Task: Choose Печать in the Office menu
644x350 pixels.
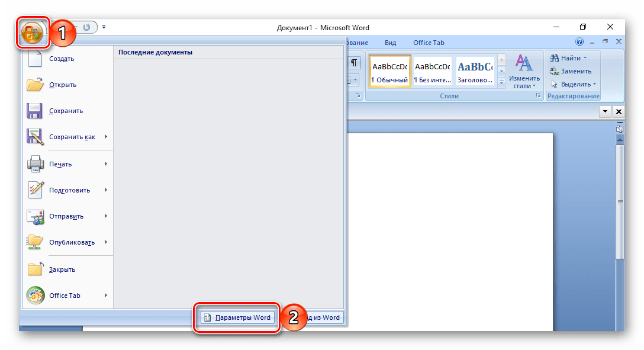Action: [60, 164]
